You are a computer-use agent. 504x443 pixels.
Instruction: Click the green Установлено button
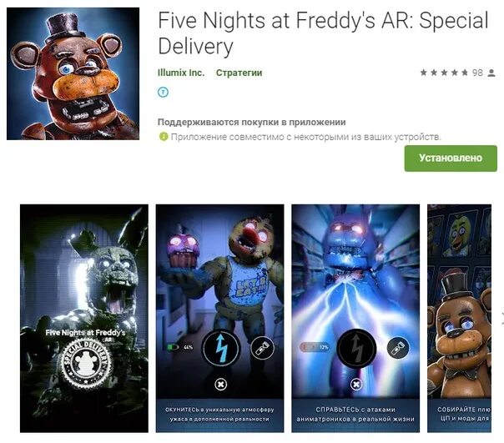click(451, 159)
